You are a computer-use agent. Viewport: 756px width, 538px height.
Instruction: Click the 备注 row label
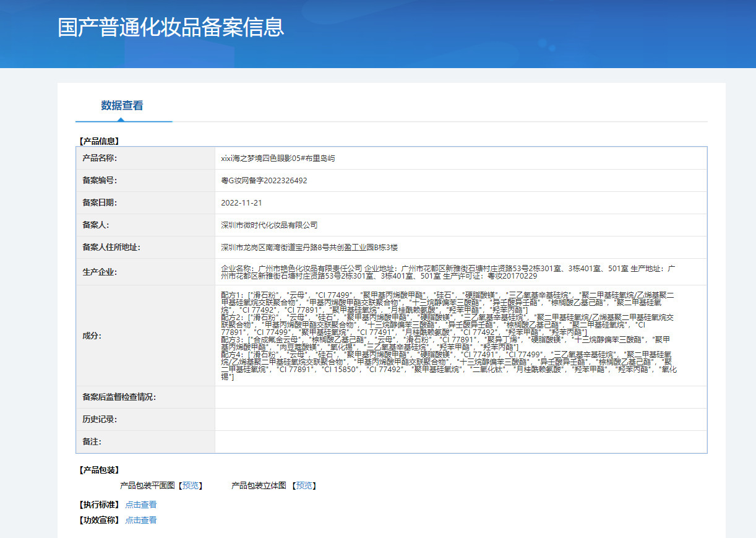click(92, 441)
